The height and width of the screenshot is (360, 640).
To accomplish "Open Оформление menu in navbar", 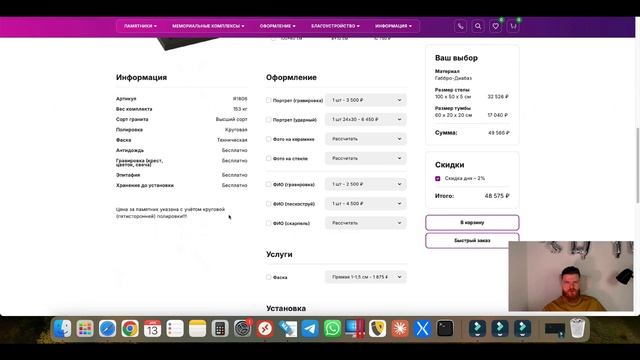I will point(278,26).
